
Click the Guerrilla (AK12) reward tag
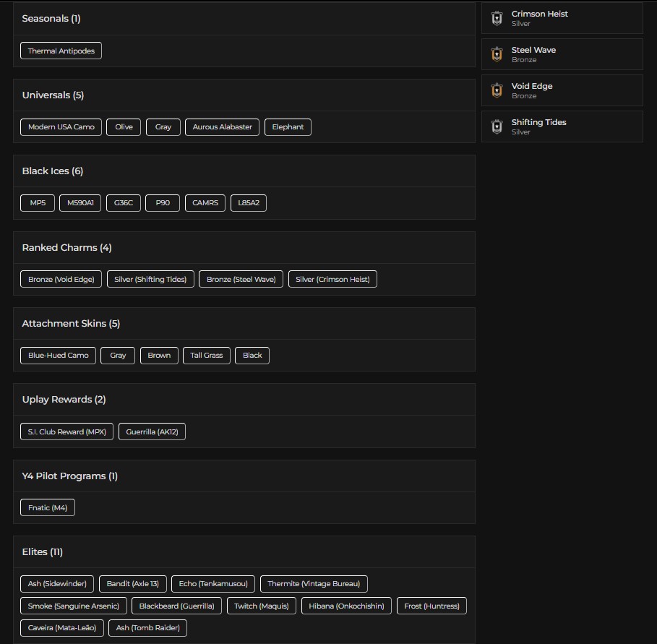pos(152,432)
